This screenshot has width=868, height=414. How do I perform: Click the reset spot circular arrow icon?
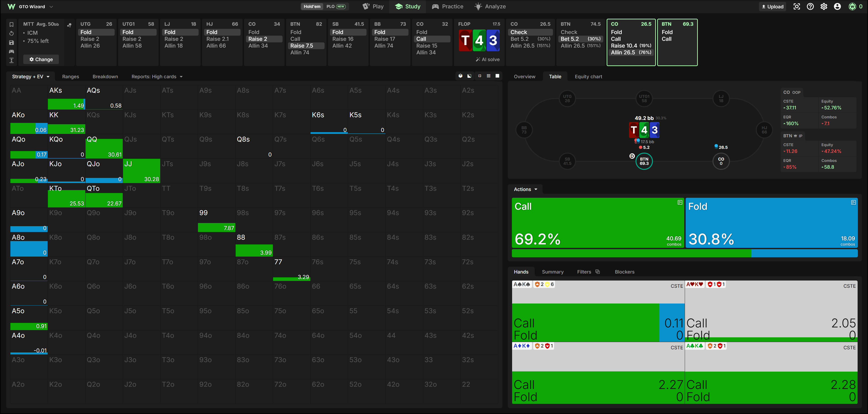point(12,33)
